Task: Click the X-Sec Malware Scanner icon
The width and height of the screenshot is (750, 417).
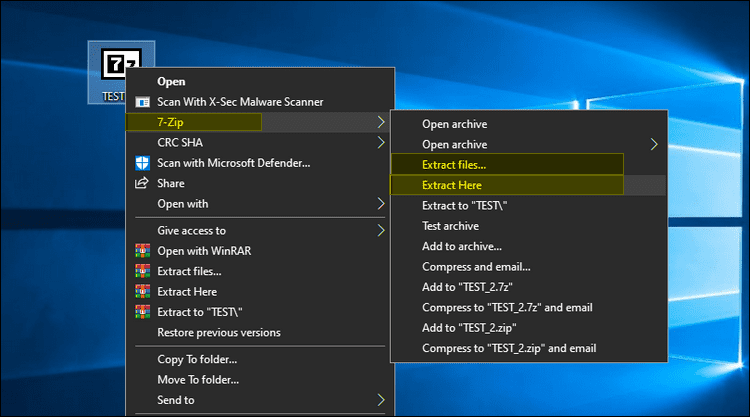Action: coord(142,102)
